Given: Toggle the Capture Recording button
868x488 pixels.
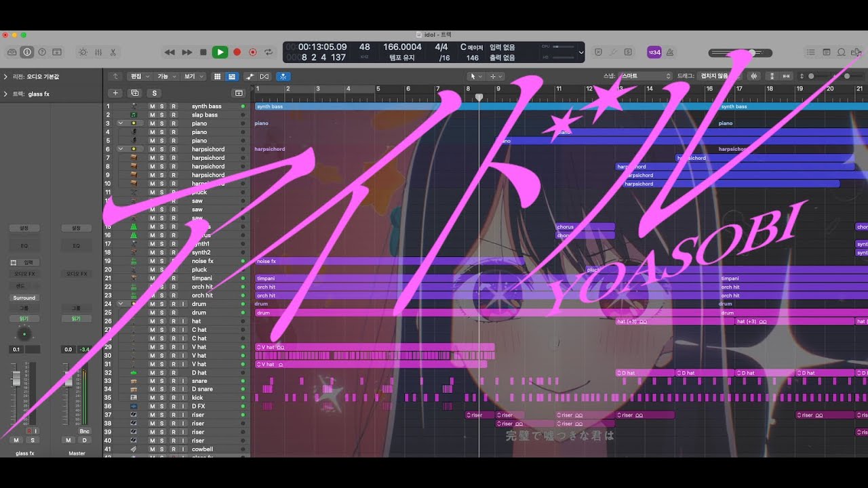Looking at the screenshot, I should coord(252,52).
